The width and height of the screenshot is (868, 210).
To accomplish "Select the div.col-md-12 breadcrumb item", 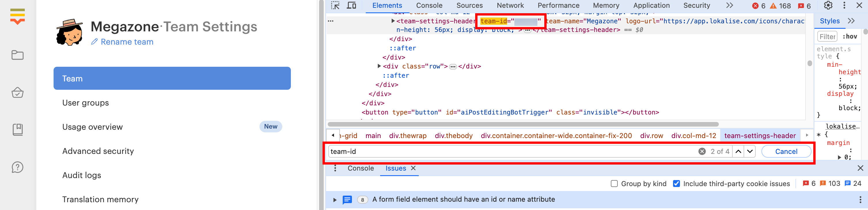I will click(x=693, y=135).
